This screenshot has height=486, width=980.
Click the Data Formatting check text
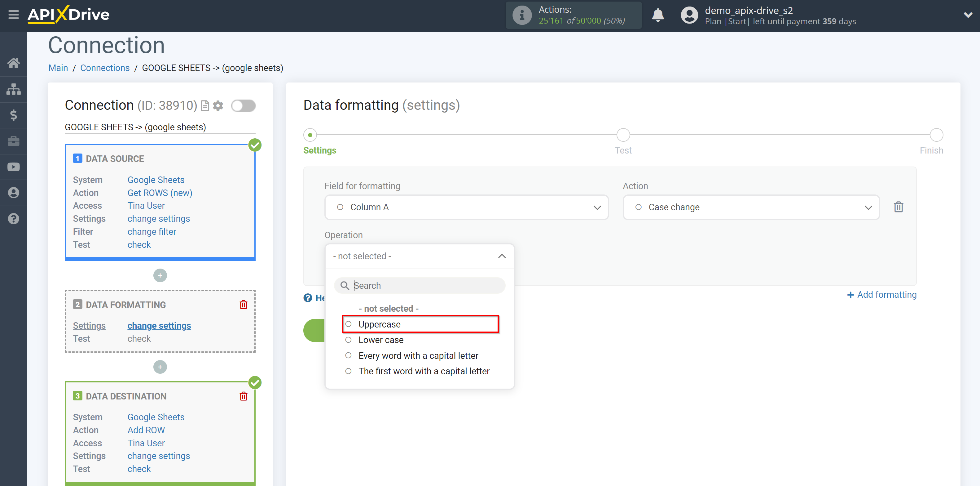point(139,338)
